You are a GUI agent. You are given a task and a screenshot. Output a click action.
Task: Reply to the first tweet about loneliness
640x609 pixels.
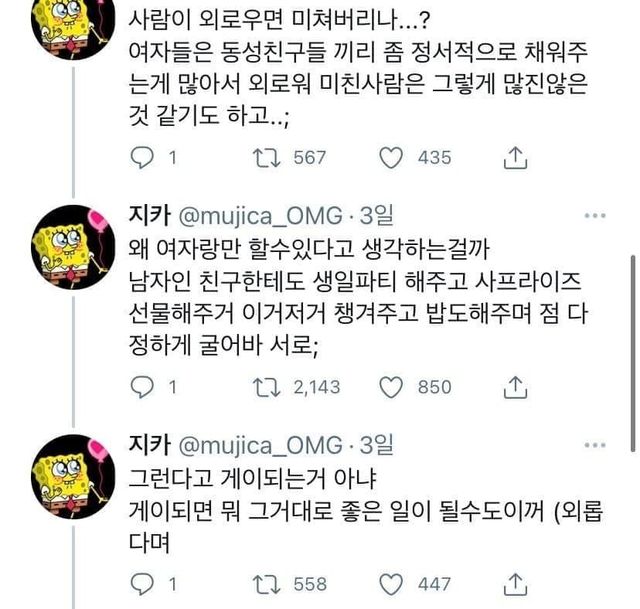tap(144, 157)
